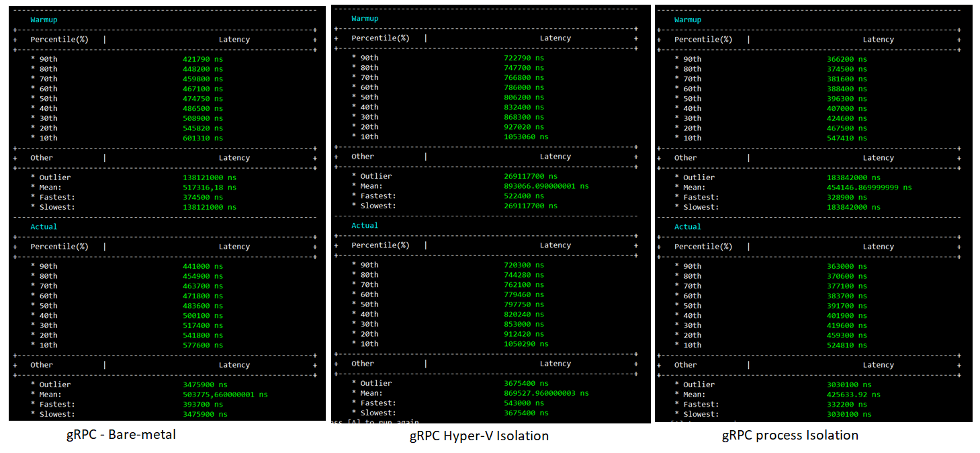
Task: Click the latency '474750 ns'
Action: point(203,99)
